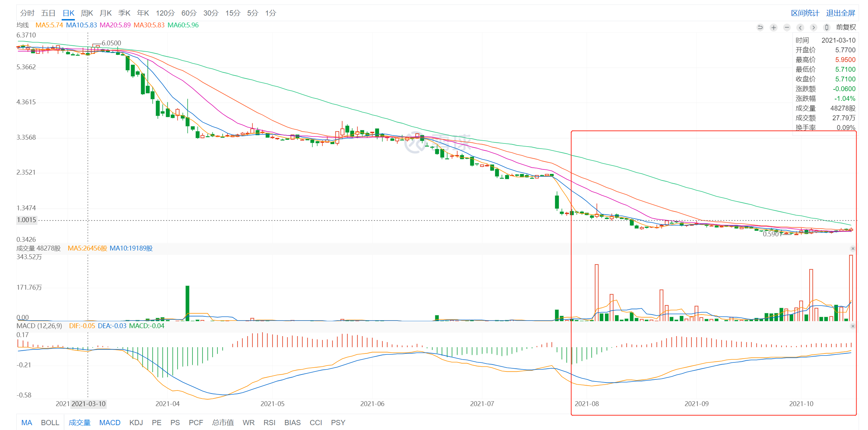Click 退出全屏 to exit fullscreen

(x=840, y=13)
